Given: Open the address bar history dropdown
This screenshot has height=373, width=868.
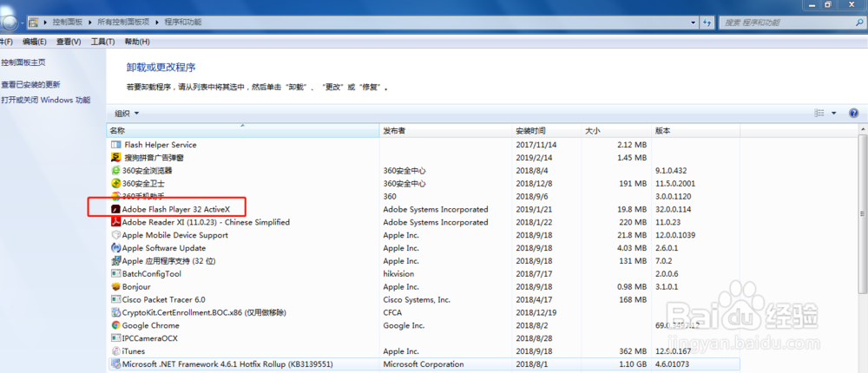Looking at the screenshot, I should [x=694, y=23].
